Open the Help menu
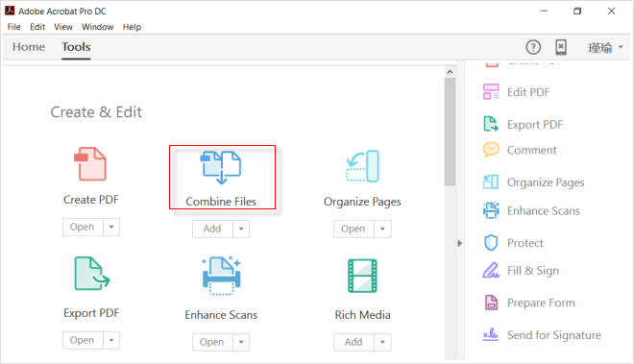Screen dimensions: 634x364 (132, 27)
